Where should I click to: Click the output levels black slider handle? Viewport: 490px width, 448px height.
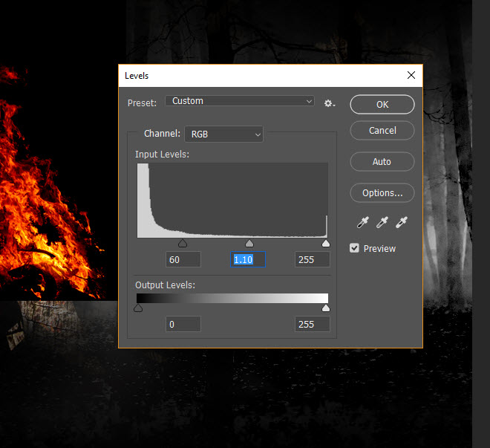(138, 308)
